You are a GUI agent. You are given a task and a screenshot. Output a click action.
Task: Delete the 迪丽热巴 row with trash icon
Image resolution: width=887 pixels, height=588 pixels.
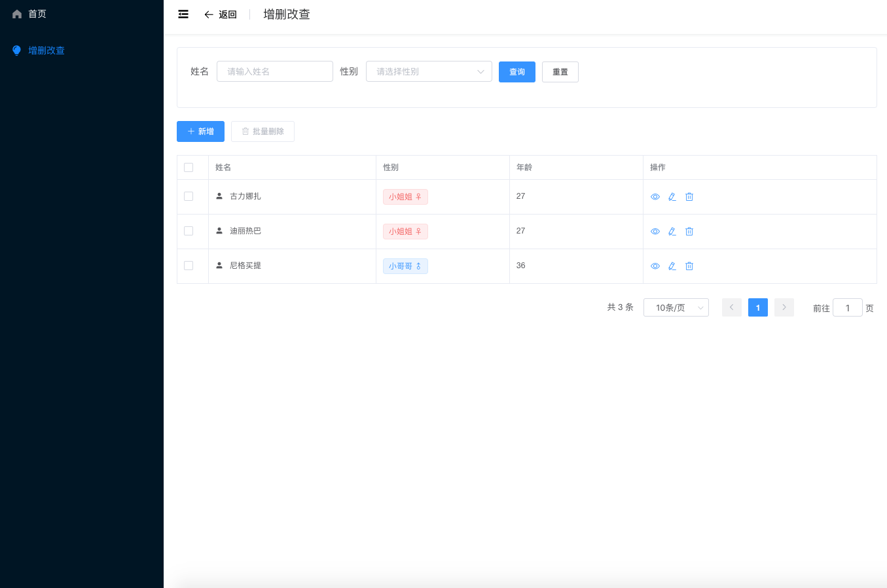689,232
